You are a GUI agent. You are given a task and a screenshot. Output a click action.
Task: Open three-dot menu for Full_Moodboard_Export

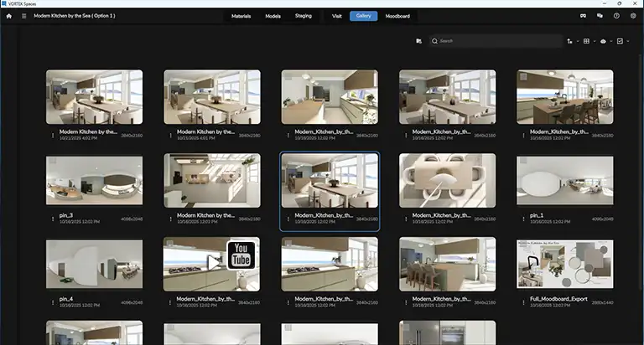[522, 302]
